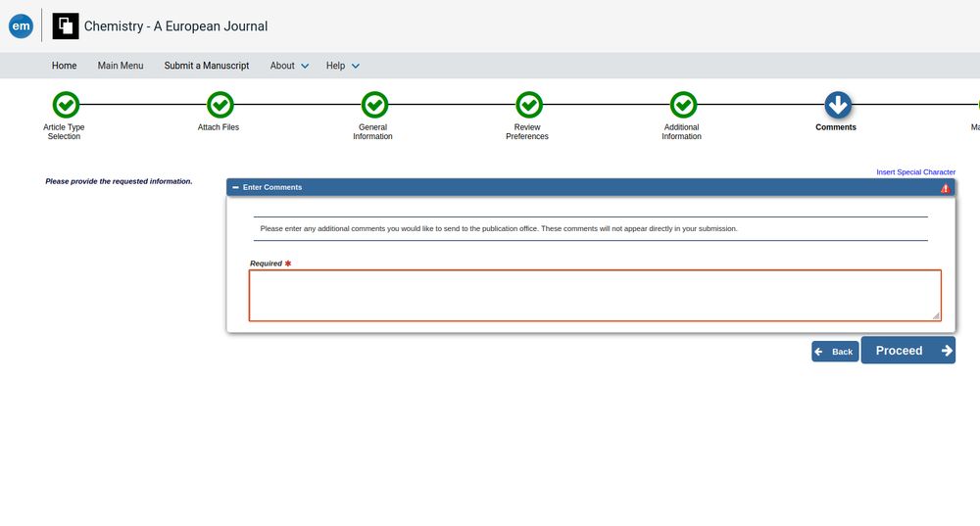The width and height of the screenshot is (980, 526).
Task: Click the Chemistry journal logo icon
Action: (66, 26)
